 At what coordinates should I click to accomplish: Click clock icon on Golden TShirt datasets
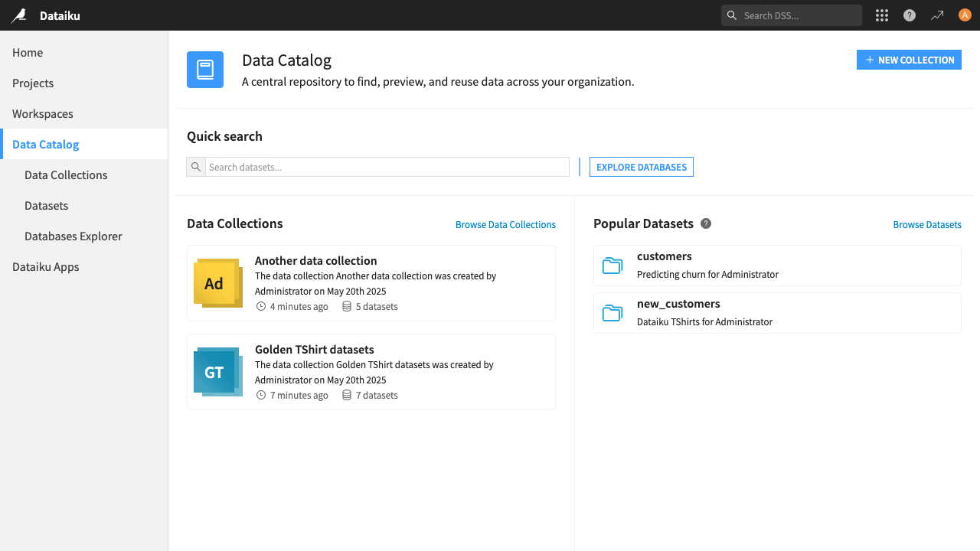[261, 395]
